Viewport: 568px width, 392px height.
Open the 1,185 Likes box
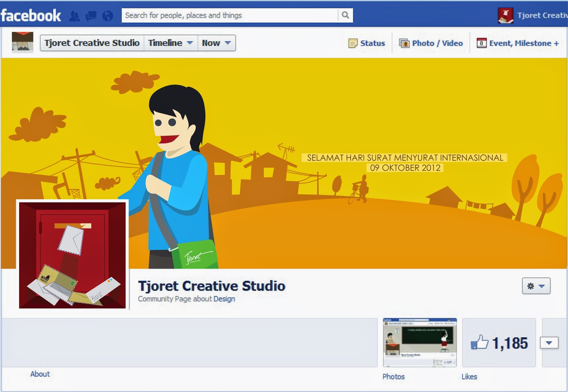(x=499, y=343)
